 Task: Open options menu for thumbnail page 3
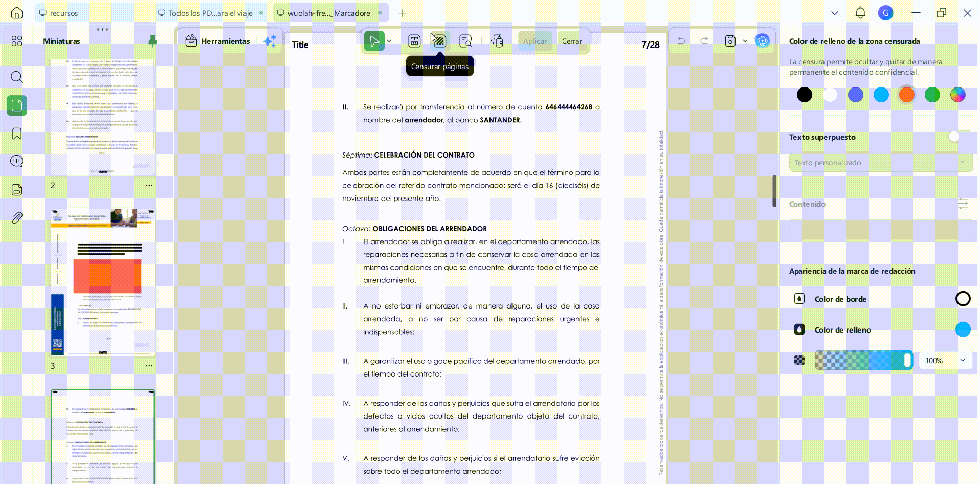(149, 365)
